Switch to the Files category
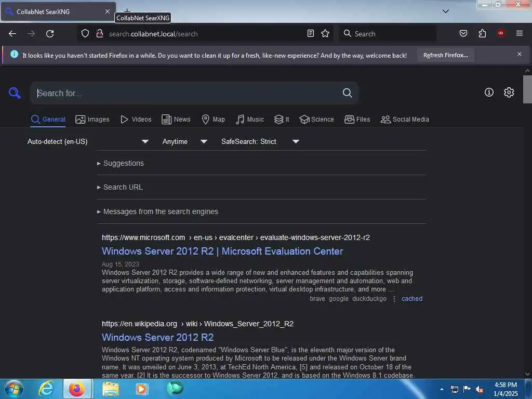This screenshot has width=532, height=399. (x=357, y=119)
